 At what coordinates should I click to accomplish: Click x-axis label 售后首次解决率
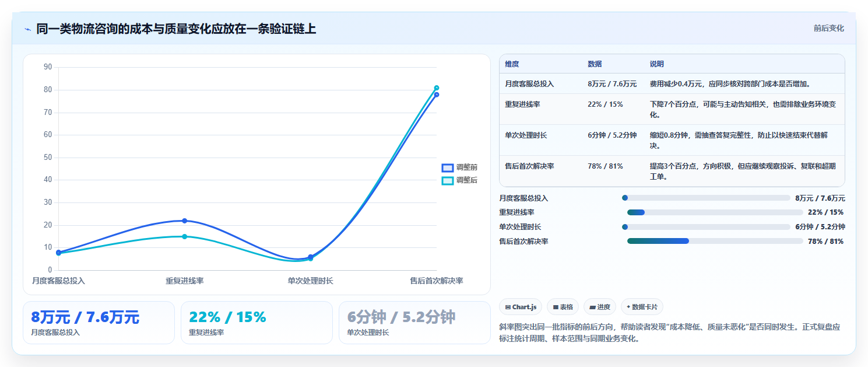point(437,281)
